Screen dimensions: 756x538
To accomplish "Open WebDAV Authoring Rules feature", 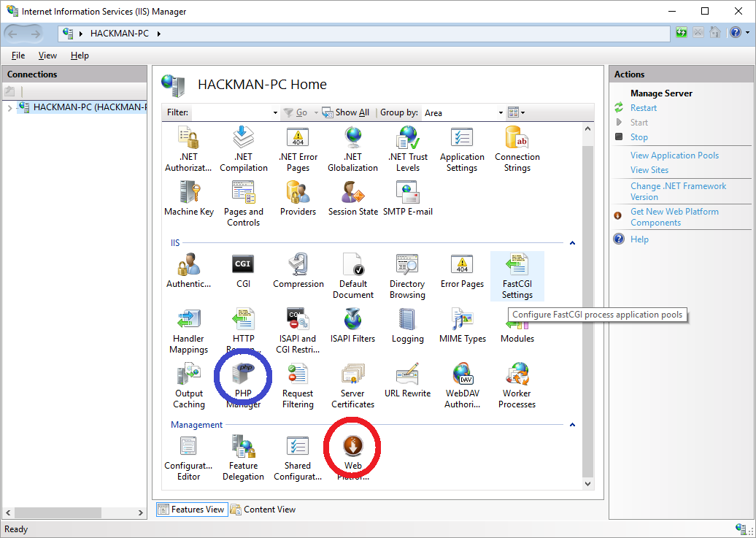I will (x=463, y=386).
